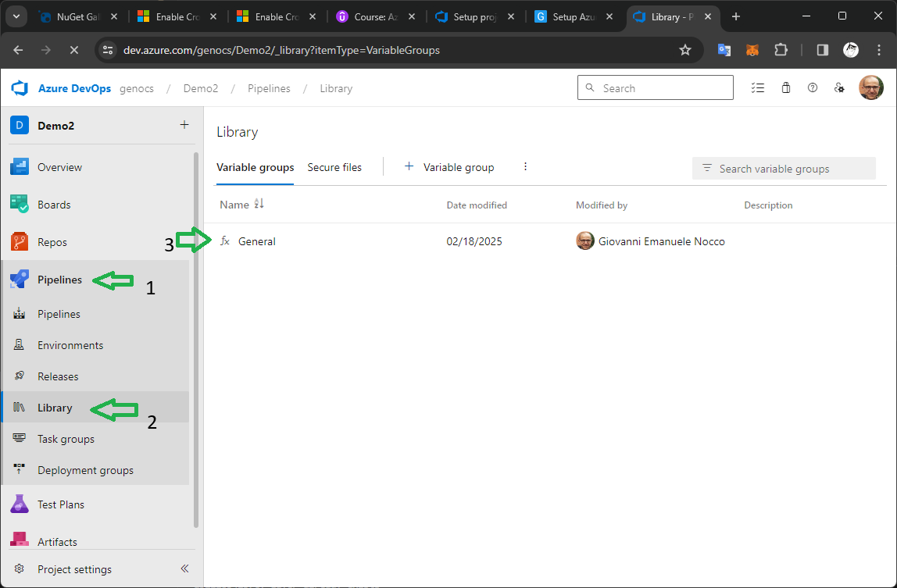This screenshot has width=897, height=588.
Task: Click the Azure DevOps logo
Action: 20,88
